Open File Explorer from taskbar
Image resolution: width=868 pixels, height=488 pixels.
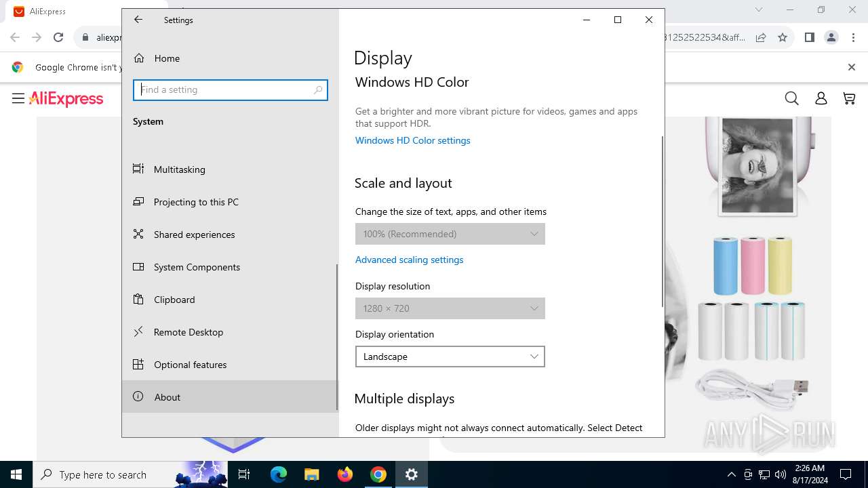pos(312,474)
